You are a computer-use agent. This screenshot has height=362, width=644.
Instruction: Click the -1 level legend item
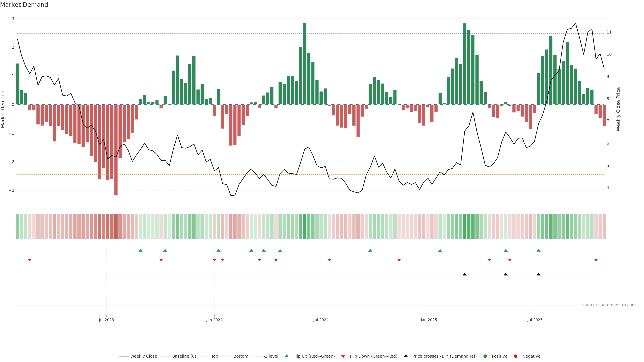pyautogui.click(x=271, y=356)
